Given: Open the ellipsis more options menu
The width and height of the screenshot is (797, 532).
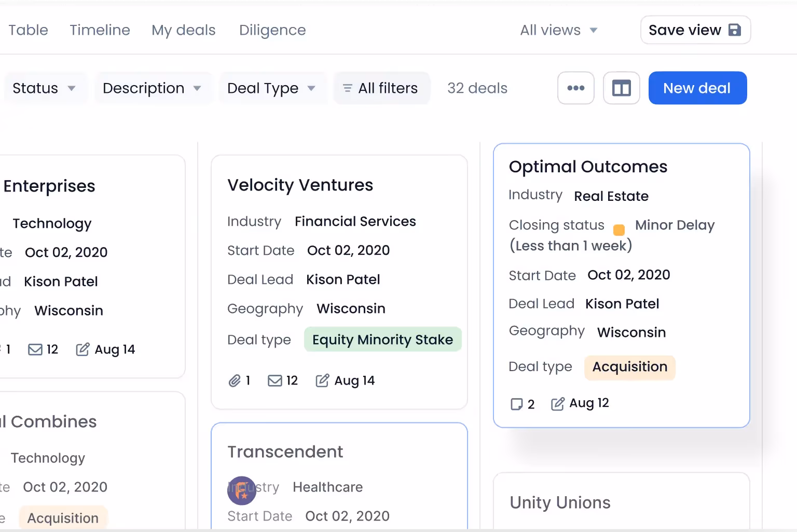Looking at the screenshot, I should point(575,88).
